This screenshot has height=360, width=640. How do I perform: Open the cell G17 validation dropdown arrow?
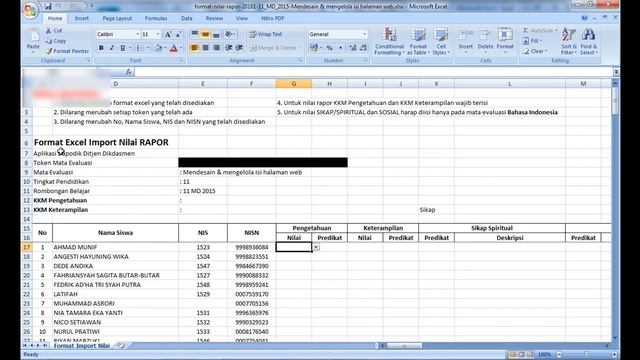[x=316, y=247]
